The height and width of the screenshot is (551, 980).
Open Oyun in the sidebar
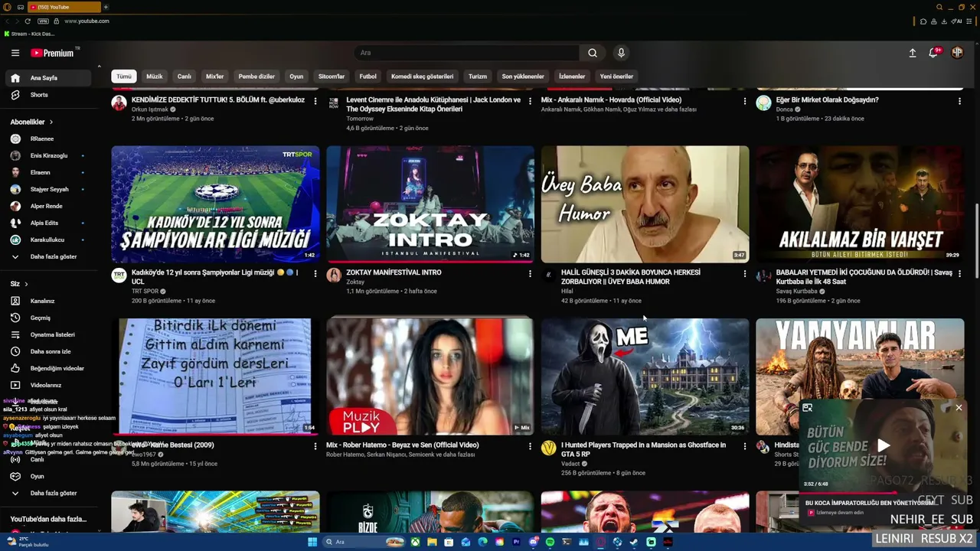click(49, 476)
